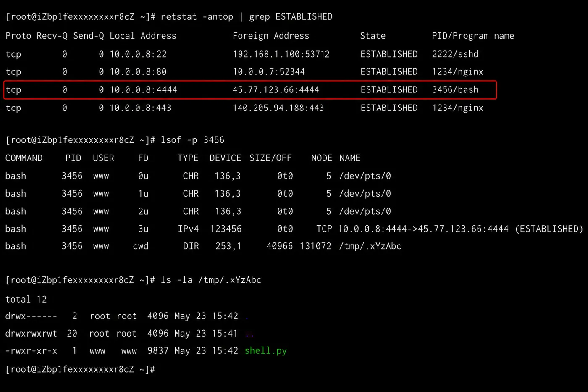Click the PID/Program name column header
This screenshot has width=588, height=392.
click(x=473, y=36)
